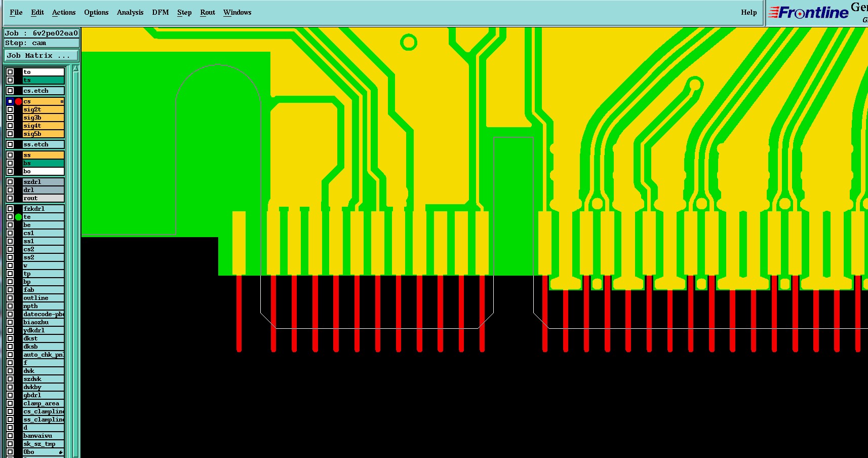The image size is (868, 458).
Task: Select the dkst layer name
Action: [x=44, y=338]
